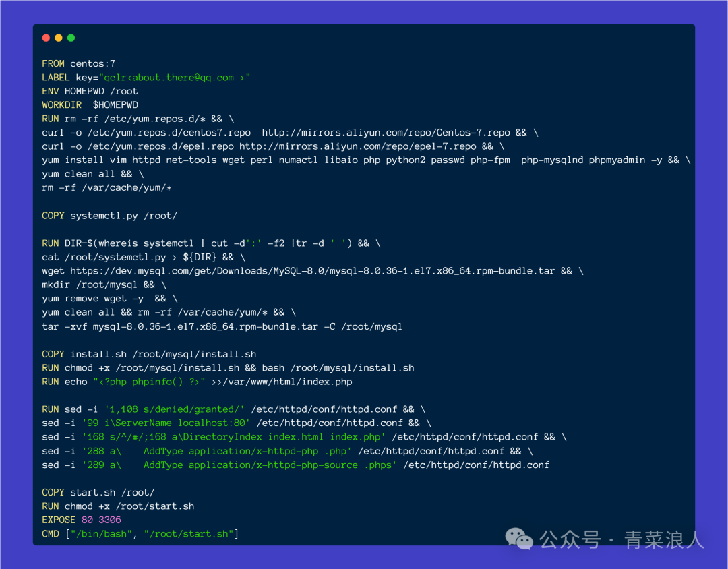Click the 'x-httpd-php-source .phps' sed line

pos(295,465)
